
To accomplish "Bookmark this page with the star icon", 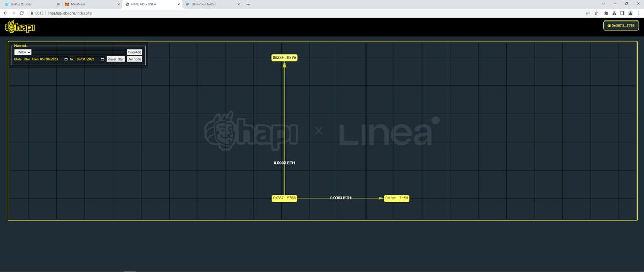I will coord(596,13).
